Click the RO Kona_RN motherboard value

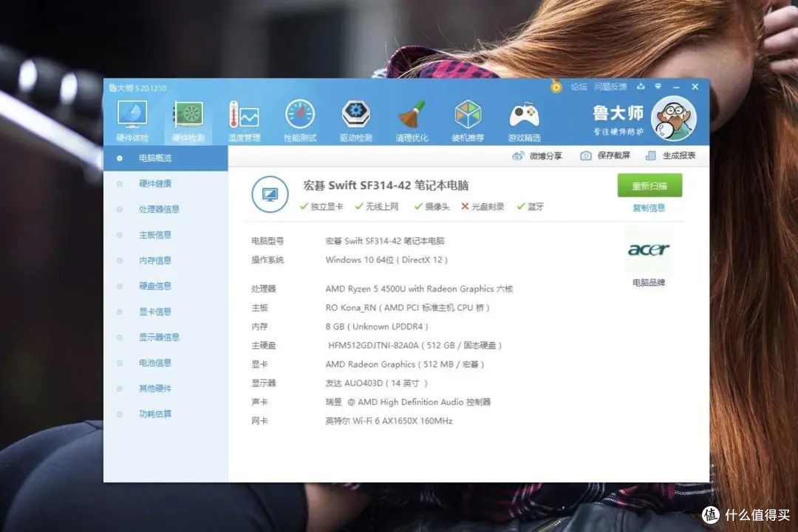coord(408,308)
